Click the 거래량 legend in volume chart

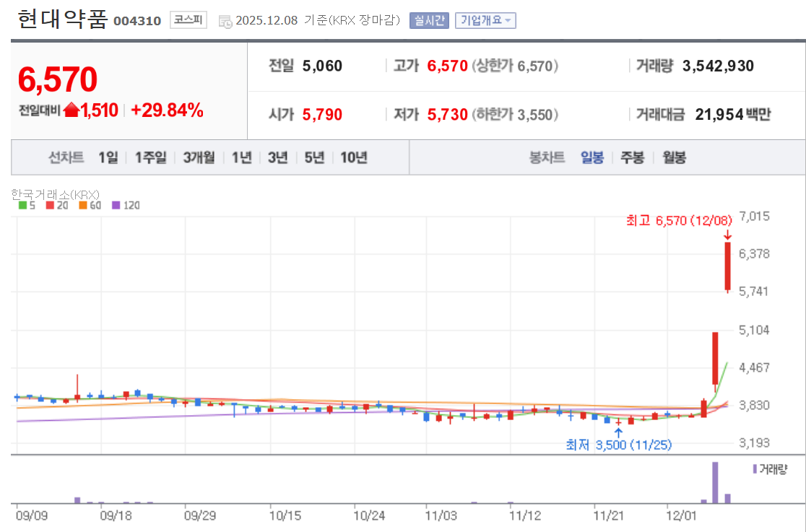770,469
